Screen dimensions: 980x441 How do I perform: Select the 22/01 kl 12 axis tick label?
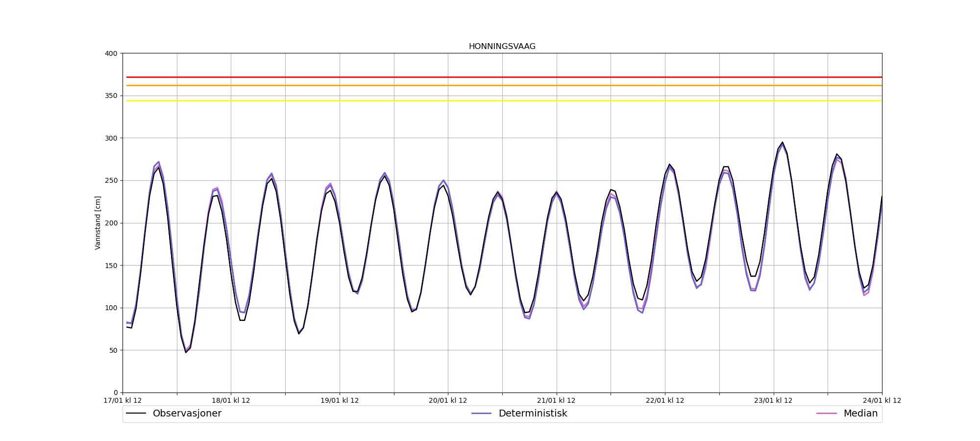click(665, 400)
